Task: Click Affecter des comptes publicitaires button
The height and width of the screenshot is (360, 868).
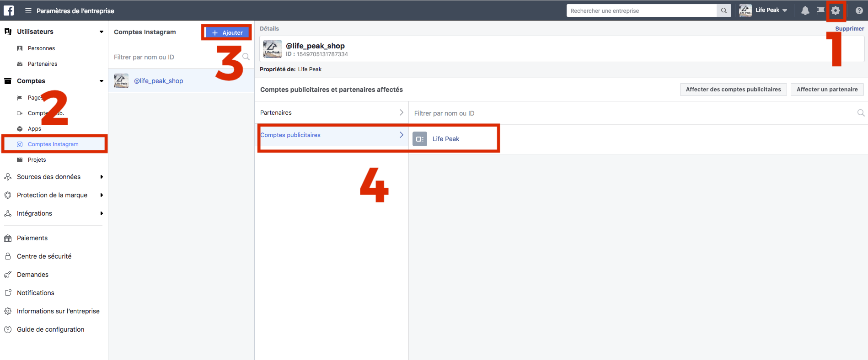Action: tap(734, 90)
